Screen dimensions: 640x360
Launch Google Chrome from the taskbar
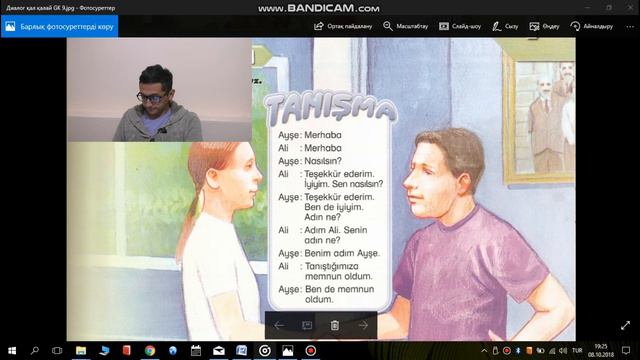(x=150, y=351)
